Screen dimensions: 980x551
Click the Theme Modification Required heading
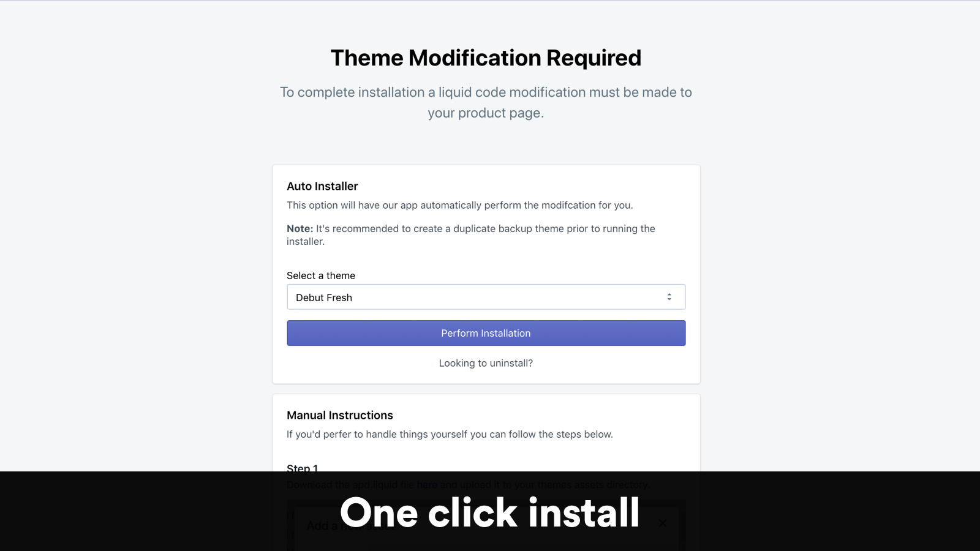pyautogui.click(x=486, y=58)
